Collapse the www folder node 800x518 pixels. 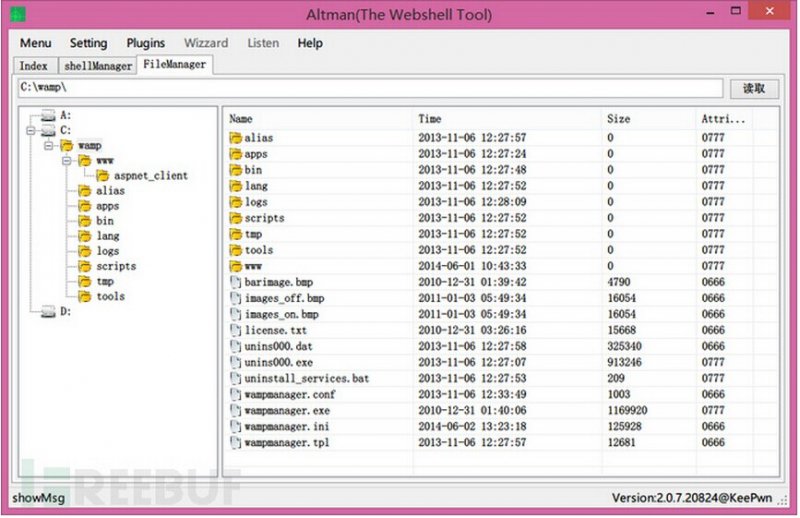tap(66, 161)
